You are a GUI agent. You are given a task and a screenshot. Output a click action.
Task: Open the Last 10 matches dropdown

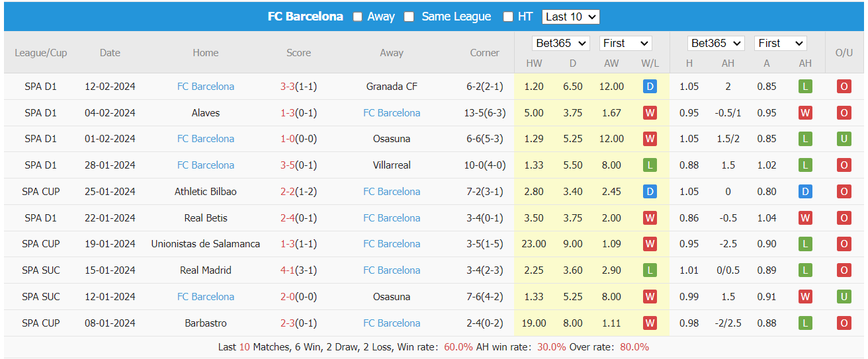(570, 17)
